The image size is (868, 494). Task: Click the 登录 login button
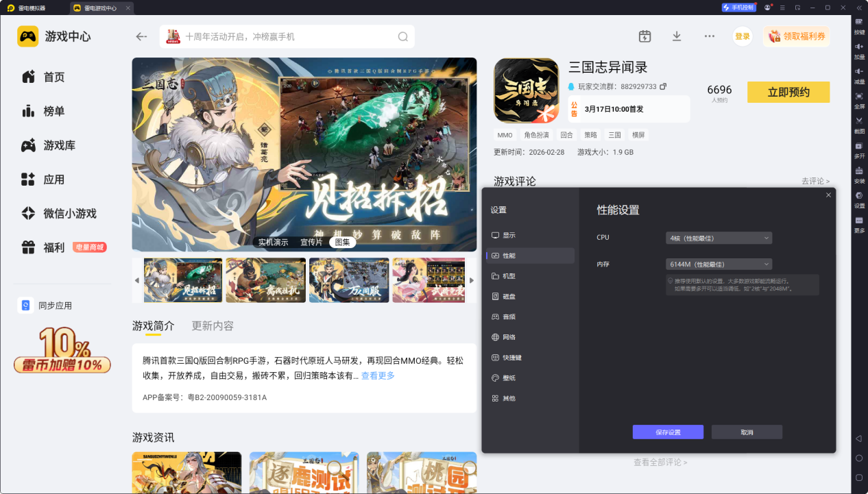743,36
